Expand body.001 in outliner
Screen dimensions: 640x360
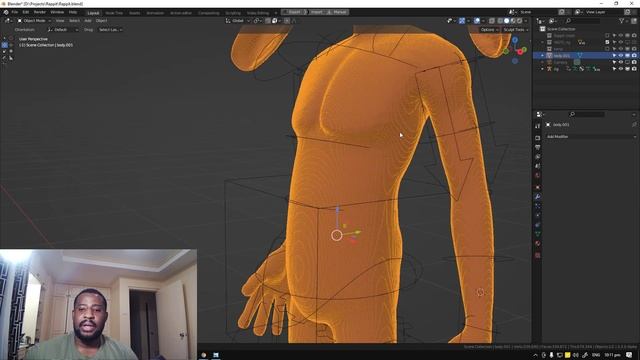[542, 56]
